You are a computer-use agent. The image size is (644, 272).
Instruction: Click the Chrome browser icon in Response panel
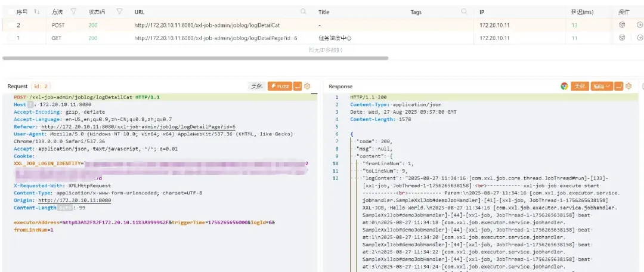(x=564, y=86)
